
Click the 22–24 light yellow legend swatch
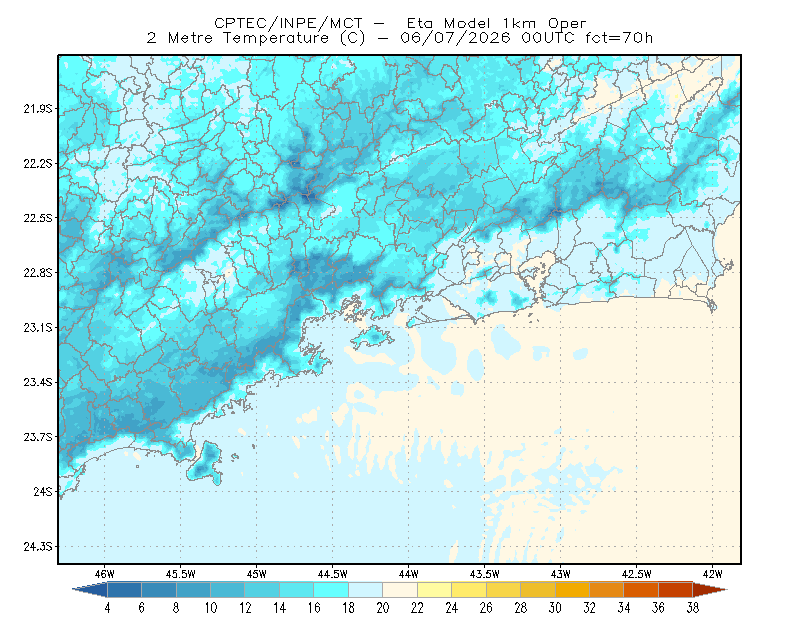[x=435, y=589]
